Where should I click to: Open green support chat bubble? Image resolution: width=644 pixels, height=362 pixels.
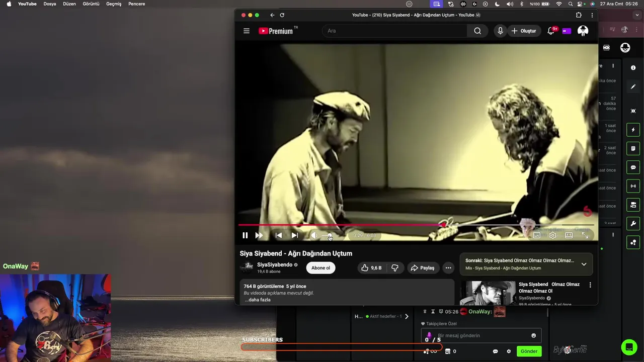pyautogui.click(x=629, y=347)
